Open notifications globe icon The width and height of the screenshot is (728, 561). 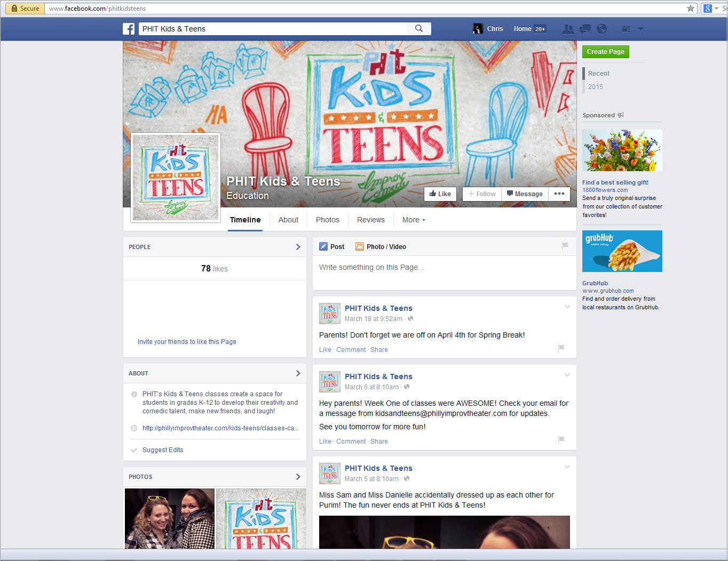click(x=602, y=29)
